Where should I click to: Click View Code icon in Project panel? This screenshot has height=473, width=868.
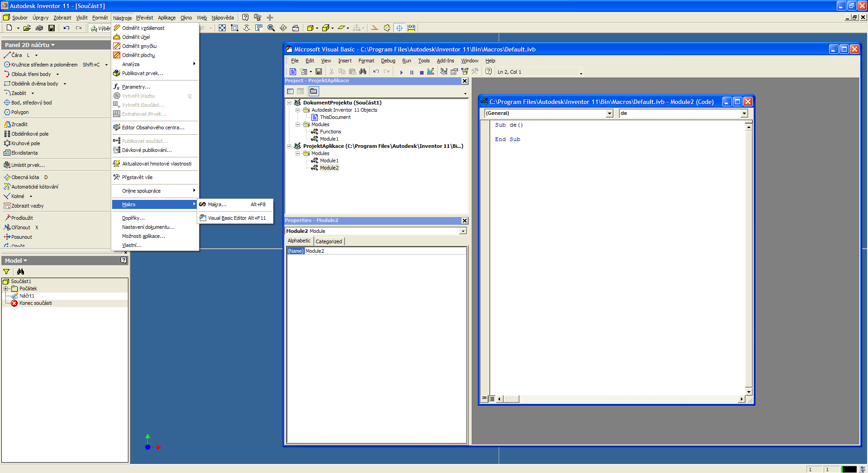pyautogui.click(x=290, y=91)
